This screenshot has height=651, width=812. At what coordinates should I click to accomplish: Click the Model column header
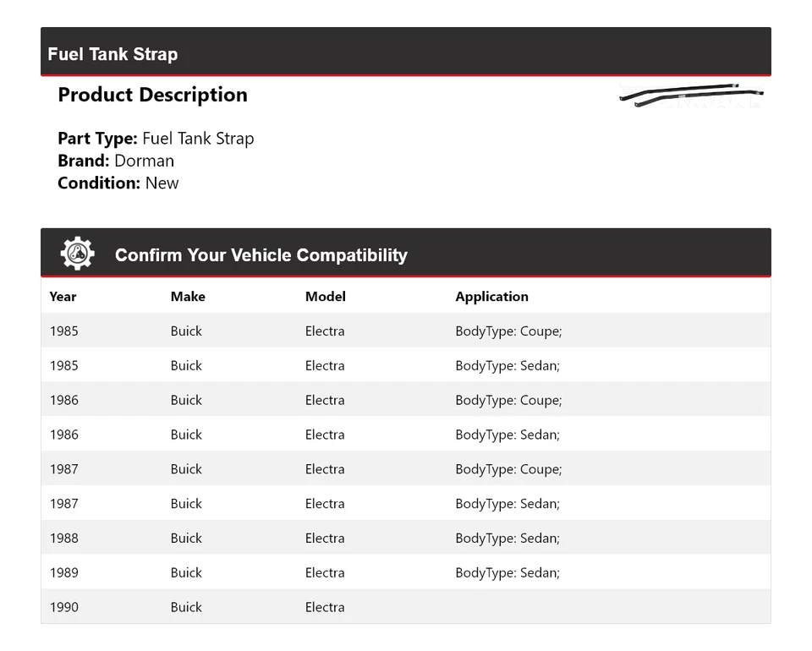(x=326, y=297)
